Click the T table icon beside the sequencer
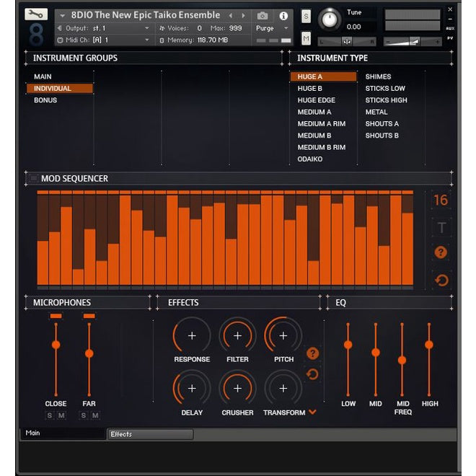The image size is (476, 476). pyautogui.click(x=441, y=227)
